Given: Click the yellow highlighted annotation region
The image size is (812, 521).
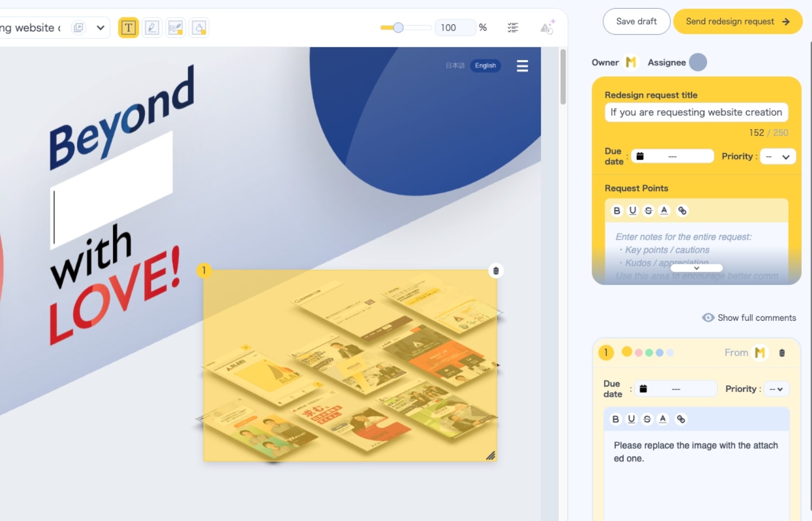Looking at the screenshot, I should tap(350, 366).
